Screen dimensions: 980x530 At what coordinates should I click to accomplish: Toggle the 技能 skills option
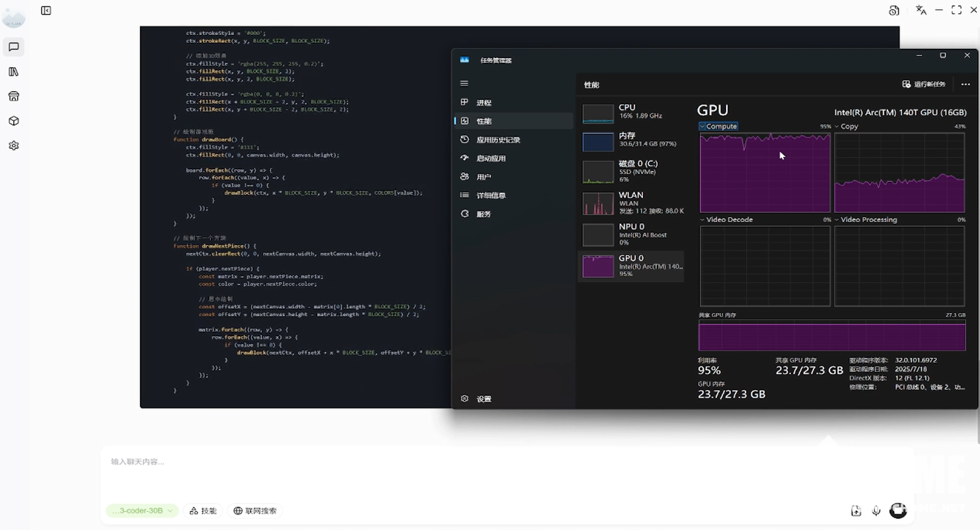click(x=203, y=511)
